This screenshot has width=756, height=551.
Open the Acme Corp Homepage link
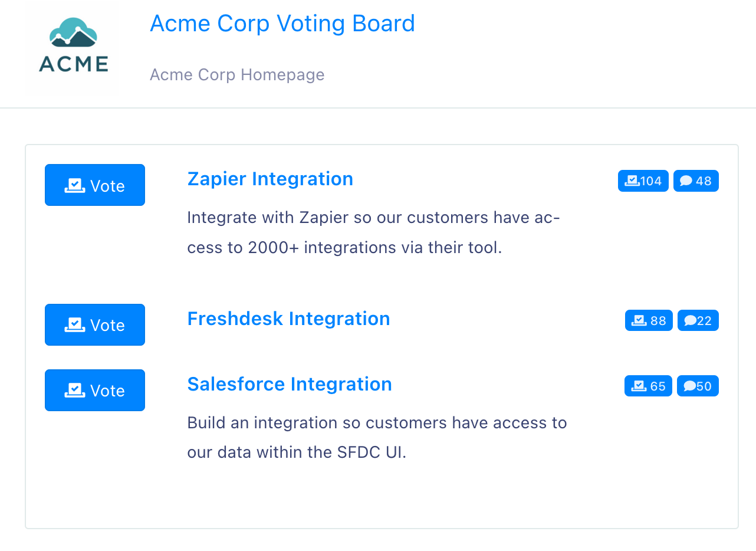237,75
